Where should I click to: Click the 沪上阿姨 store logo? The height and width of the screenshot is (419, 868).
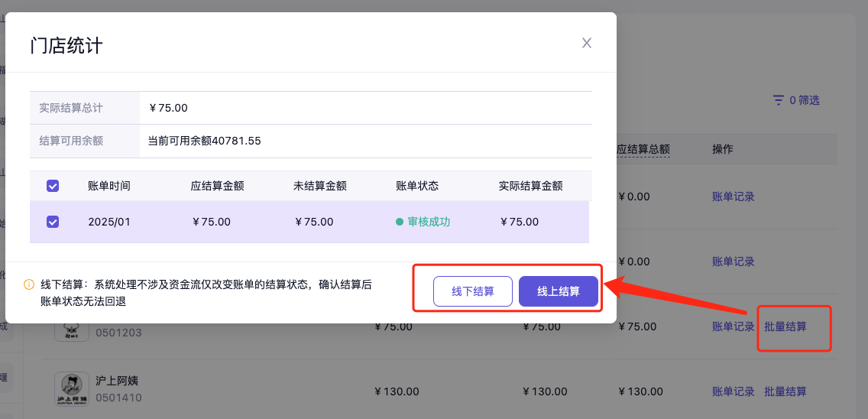click(73, 388)
